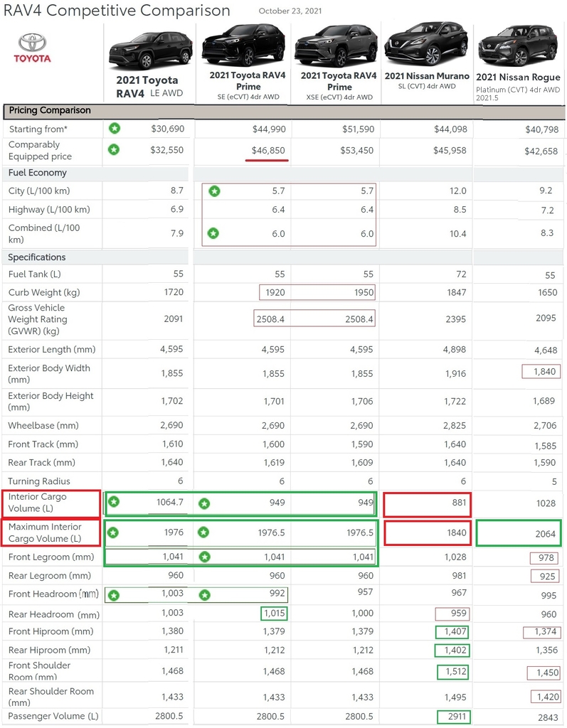Click the Toyota logo
Image resolution: width=567 pixels, height=728 pixels.
click(x=32, y=48)
